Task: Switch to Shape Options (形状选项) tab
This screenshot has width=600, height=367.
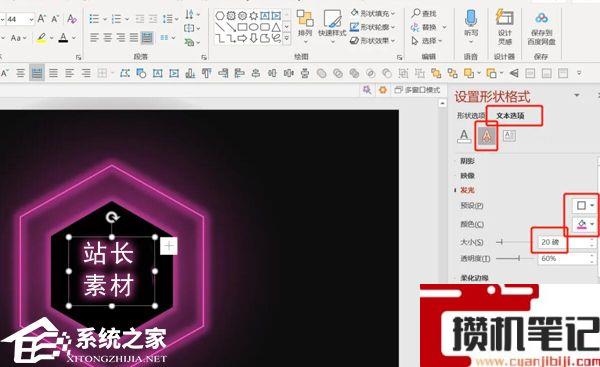Action: [471, 116]
